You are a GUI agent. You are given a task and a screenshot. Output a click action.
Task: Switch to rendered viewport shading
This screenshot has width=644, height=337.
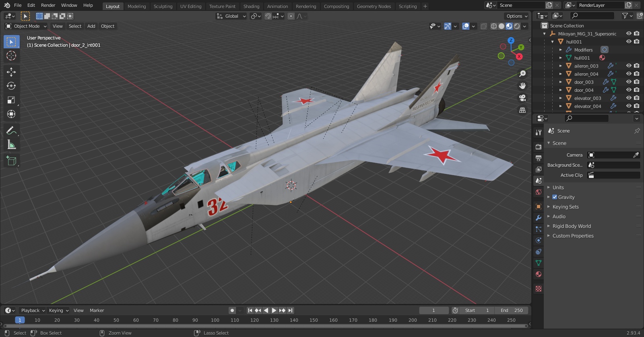pyautogui.click(x=517, y=26)
